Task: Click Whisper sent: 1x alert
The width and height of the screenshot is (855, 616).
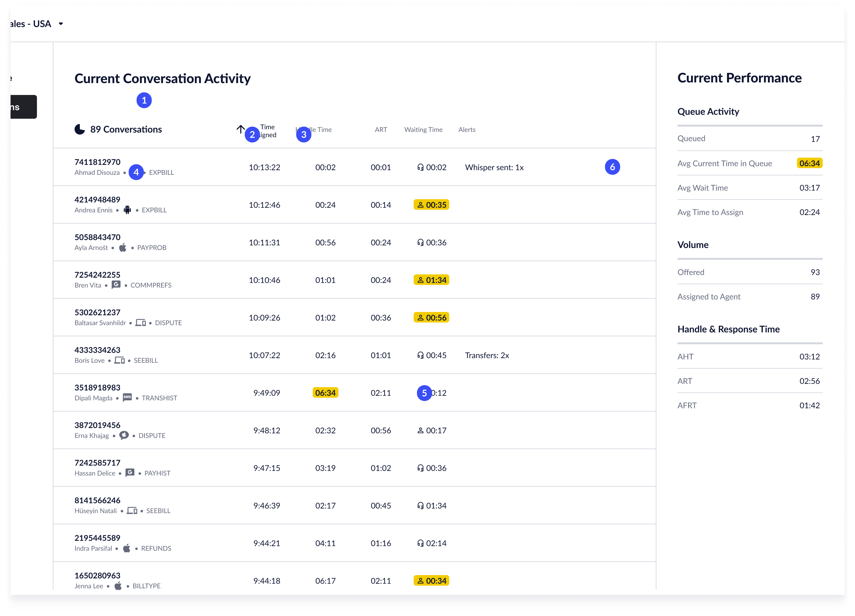Action: click(494, 168)
